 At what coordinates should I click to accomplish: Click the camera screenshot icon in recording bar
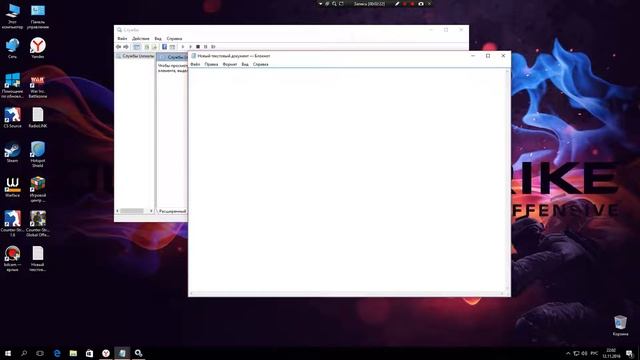pyautogui.click(x=421, y=4)
